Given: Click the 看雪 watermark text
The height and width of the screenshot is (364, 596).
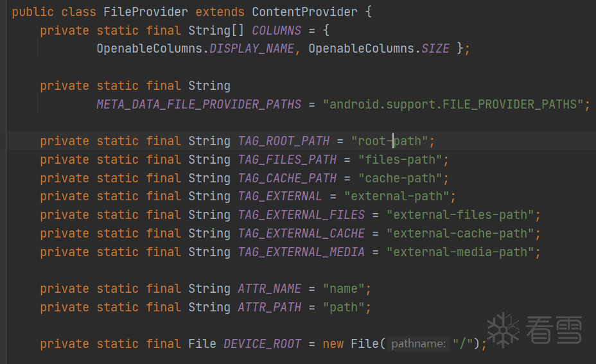Looking at the screenshot, I should [554, 329].
